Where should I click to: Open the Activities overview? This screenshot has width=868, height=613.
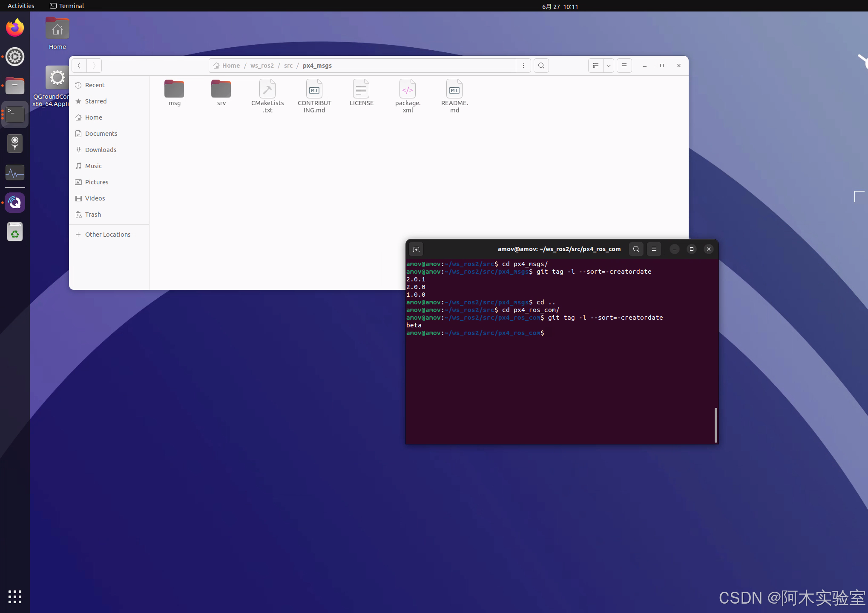point(21,6)
